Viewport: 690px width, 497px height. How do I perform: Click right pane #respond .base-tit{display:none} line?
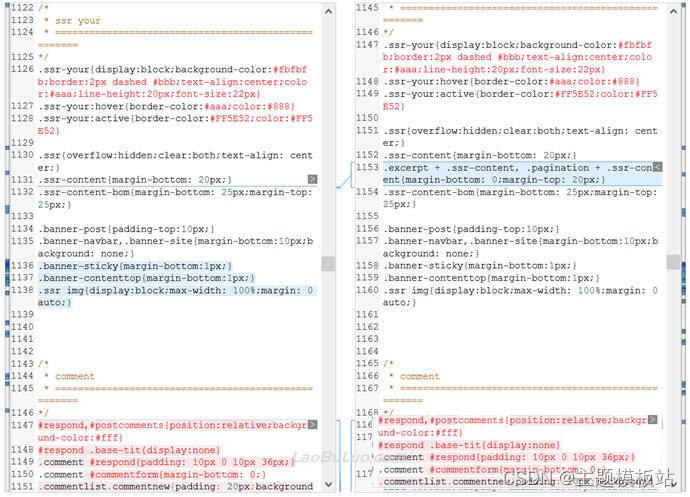pos(469,445)
